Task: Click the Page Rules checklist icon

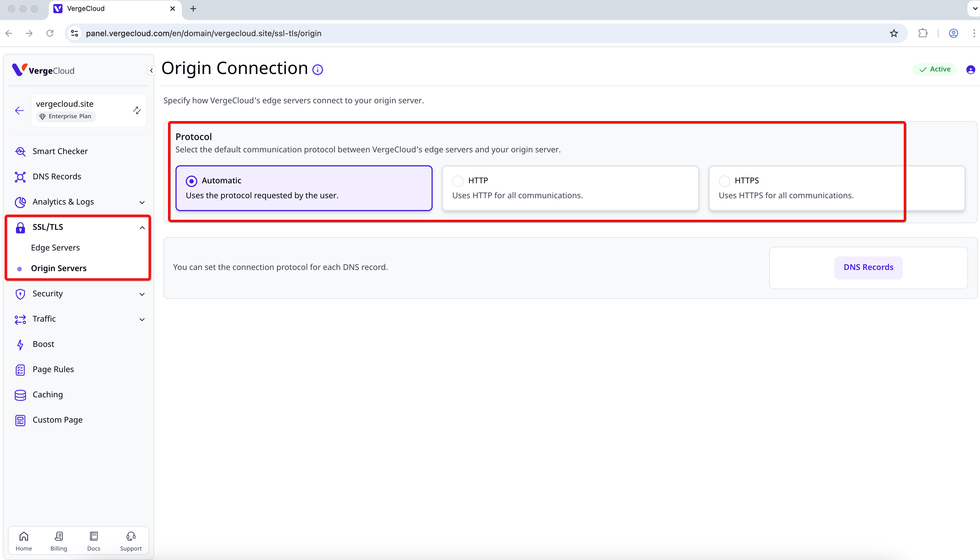Action: click(20, 370)
